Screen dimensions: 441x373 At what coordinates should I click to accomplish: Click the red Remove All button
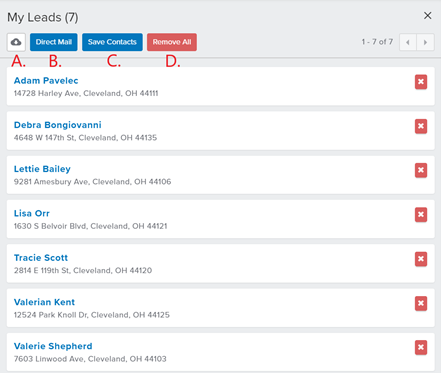tap(172, 42)
